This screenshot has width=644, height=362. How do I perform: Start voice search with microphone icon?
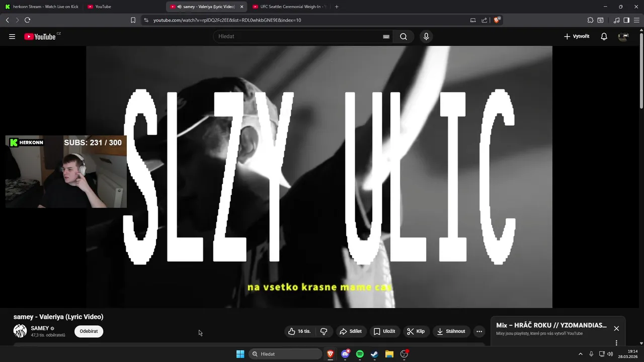(426, 36)
